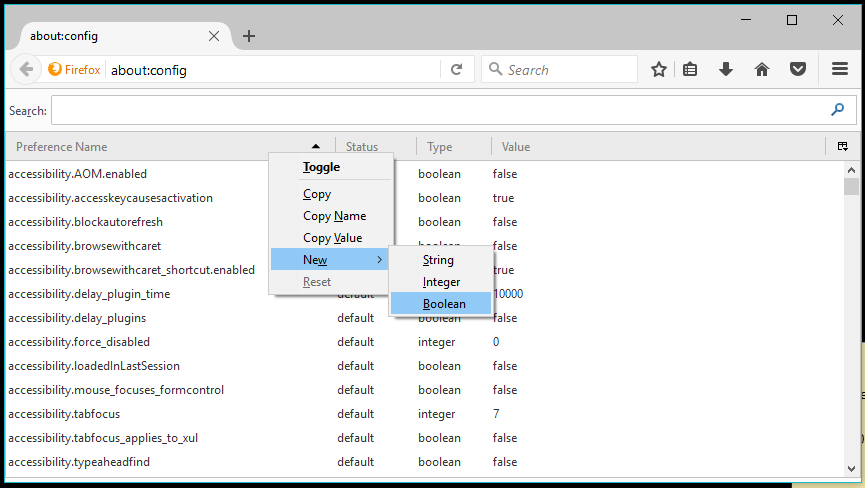The height and width of the screenshot is (488, 865).
Task: Bookmark this page with the star icon
Action: point(659,70)
